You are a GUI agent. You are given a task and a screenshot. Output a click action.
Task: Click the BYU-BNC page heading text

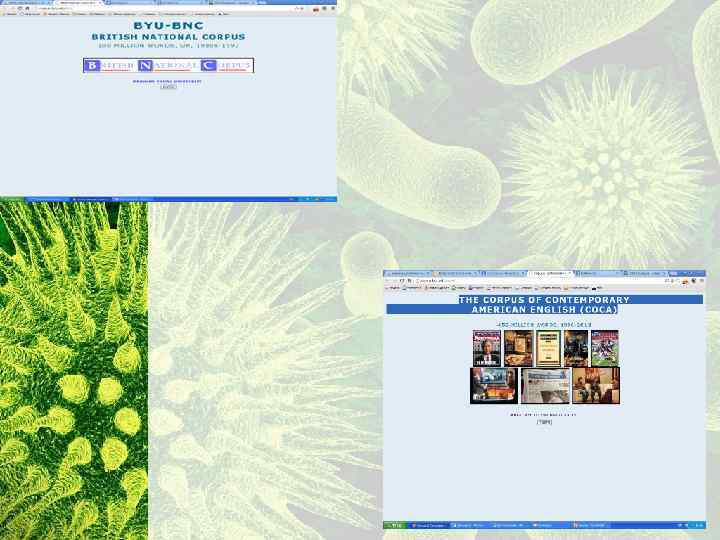[x=169, y=26]
